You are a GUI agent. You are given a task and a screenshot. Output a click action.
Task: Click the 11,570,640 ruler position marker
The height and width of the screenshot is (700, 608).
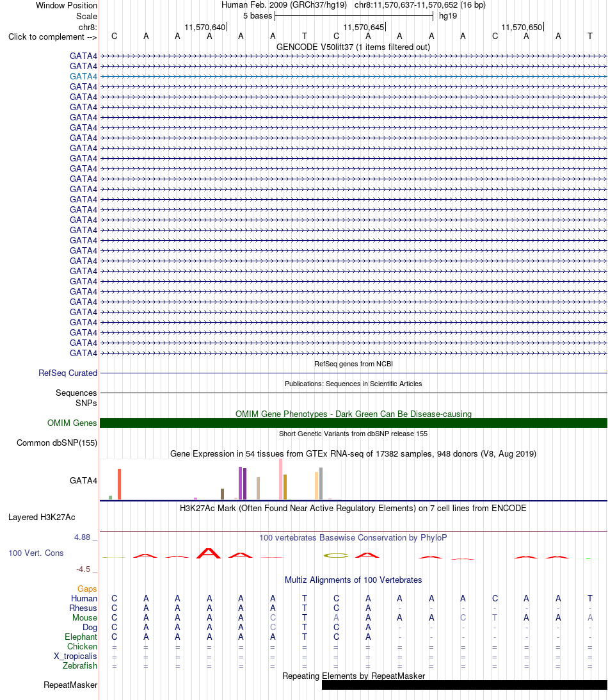pyautogui.click(x=205, y=28)
